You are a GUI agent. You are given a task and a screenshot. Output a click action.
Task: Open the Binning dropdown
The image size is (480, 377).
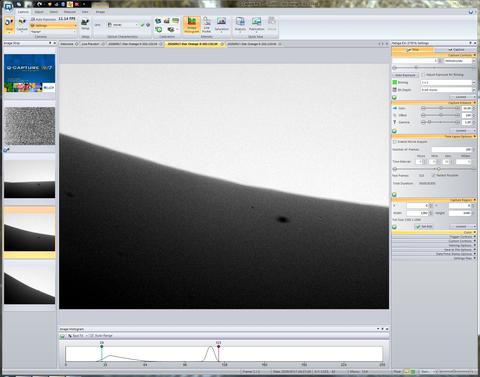click(448, 82)
